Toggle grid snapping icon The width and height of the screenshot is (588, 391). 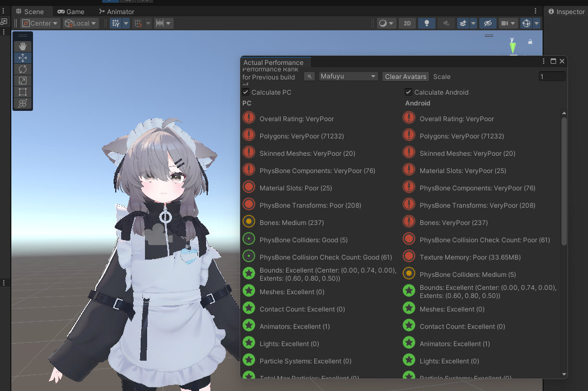[138, 23]
